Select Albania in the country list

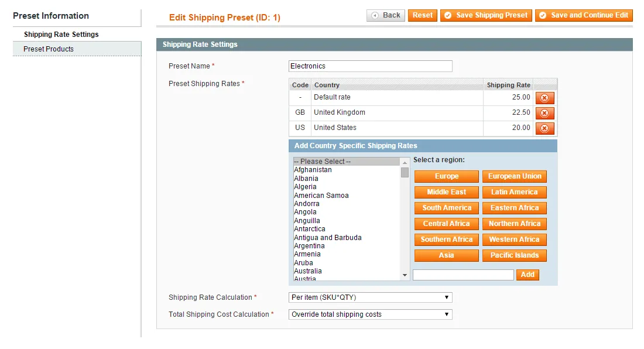point(346,178)
